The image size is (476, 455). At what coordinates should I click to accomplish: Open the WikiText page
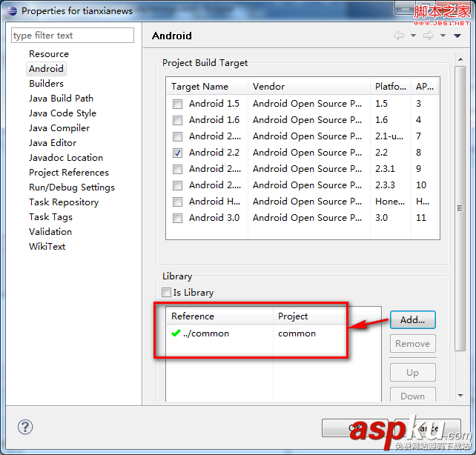pos(47,247)
